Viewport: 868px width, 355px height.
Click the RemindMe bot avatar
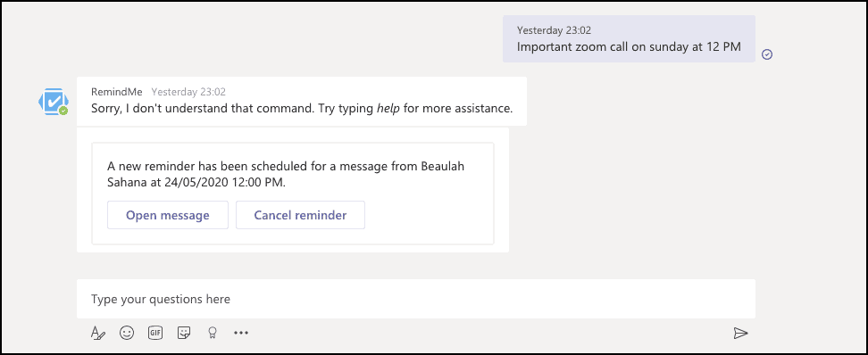click(54, 101)
